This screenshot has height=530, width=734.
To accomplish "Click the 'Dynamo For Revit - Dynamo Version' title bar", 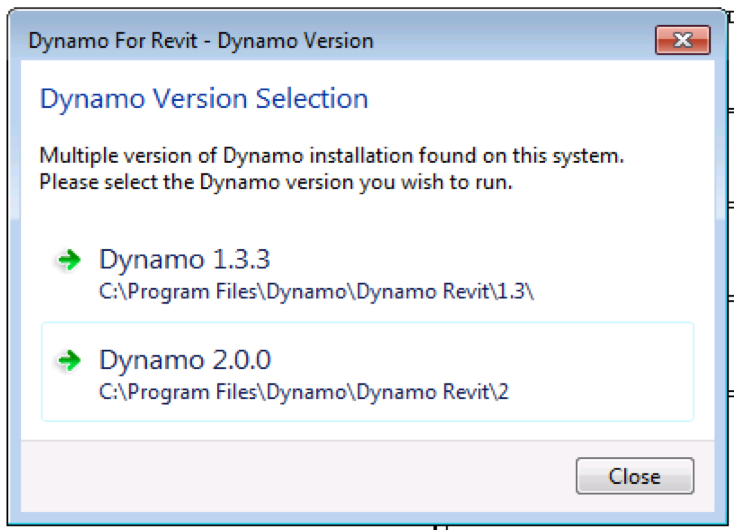I will [x=200, y=41].
